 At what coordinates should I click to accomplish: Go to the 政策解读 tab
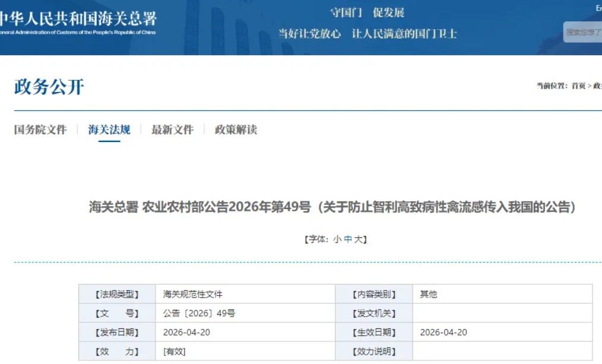pos(236,129)
